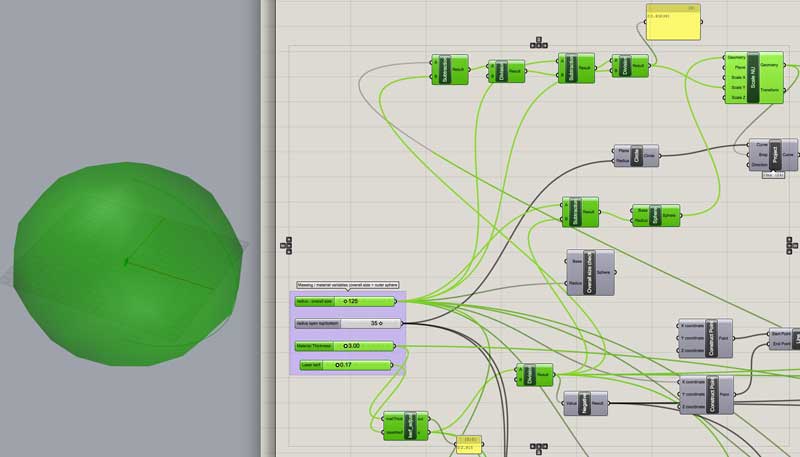Screen dimensions: 800x457
Task: Click the End Point input on Line node
Action: (x=782, y=344)
